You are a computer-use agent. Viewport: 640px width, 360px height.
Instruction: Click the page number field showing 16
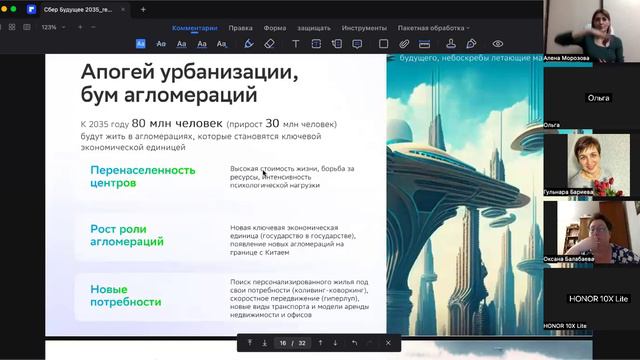point(283,343)
